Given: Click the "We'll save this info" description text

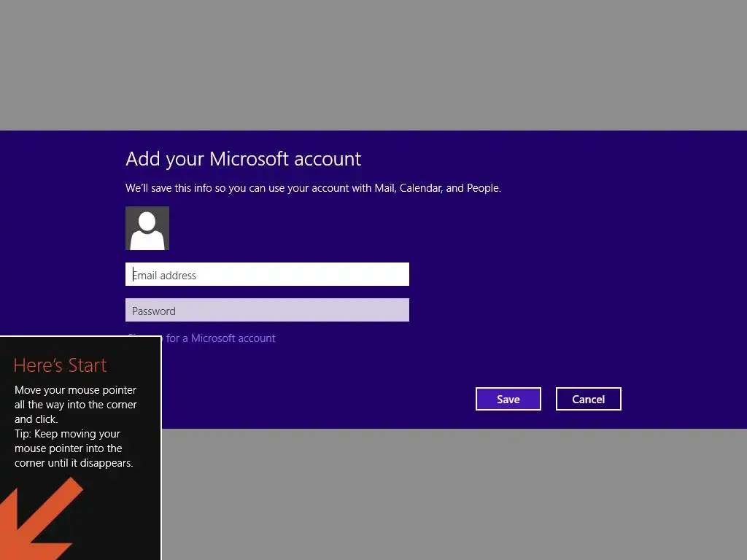Looking at the screenshot, I should (313, 188).
